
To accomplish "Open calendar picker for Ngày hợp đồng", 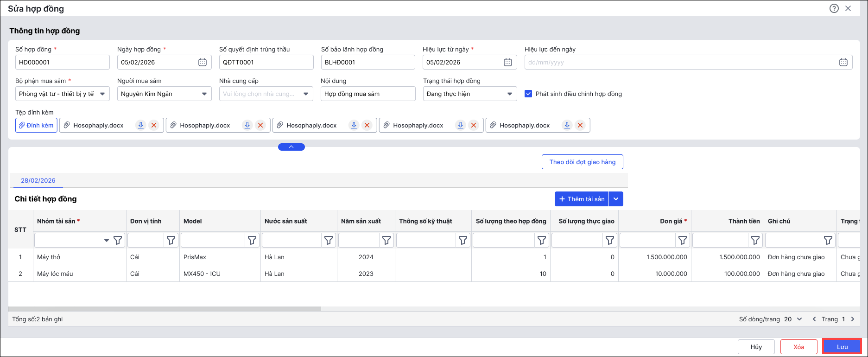I will click(x=203, y=62).
